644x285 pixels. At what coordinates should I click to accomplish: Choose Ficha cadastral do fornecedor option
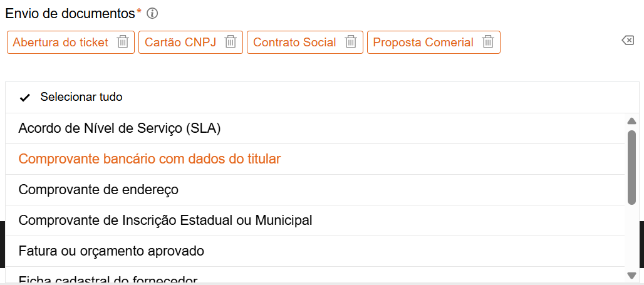click(x=108, y=279)
